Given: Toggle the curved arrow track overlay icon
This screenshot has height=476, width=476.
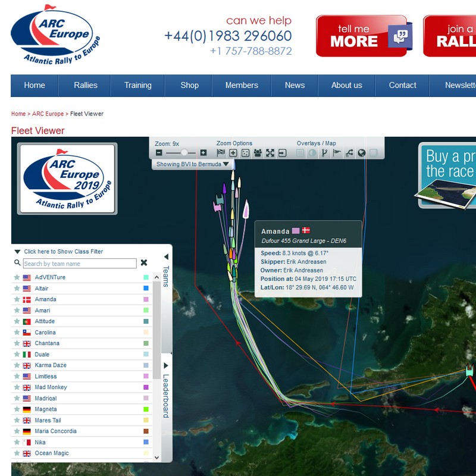Looking at the screenshot, I should point(349,153).
